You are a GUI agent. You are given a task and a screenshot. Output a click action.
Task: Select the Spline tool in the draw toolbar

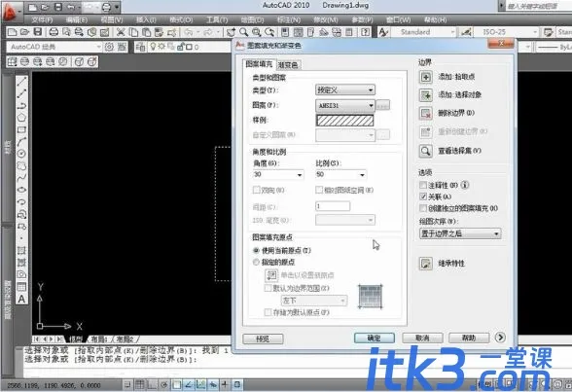(21, 178)
